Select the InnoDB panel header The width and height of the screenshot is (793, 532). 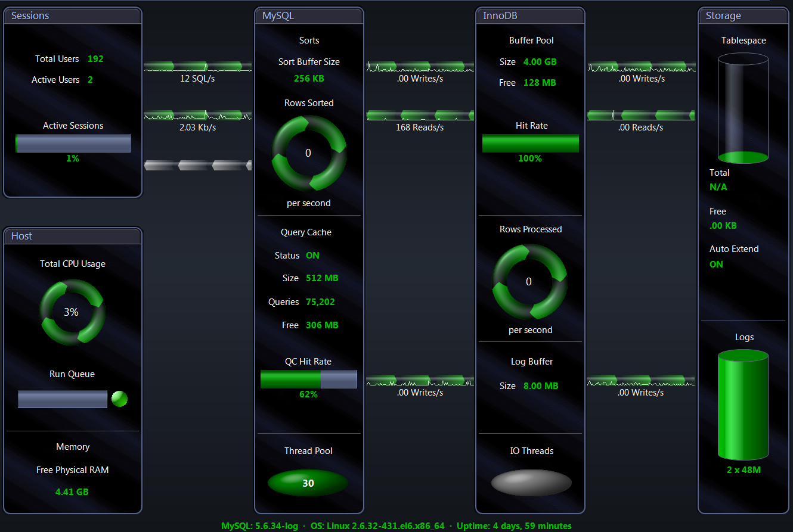530,16
